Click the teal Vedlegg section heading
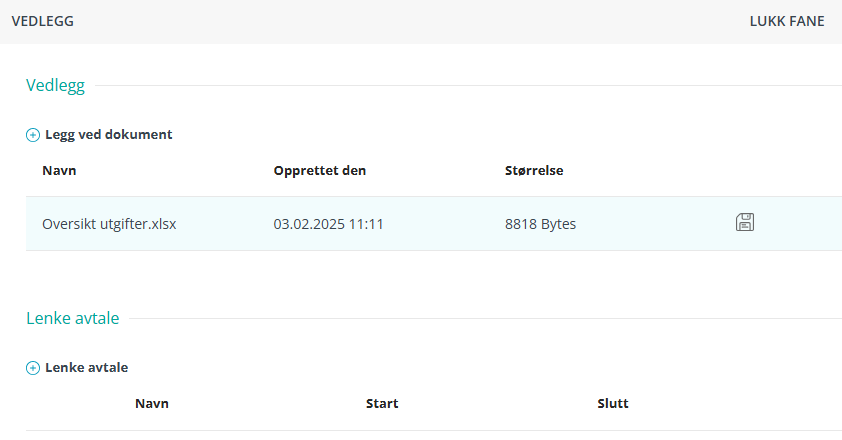The height and width of the screenshot is (440, 842). tap(55, 86)
